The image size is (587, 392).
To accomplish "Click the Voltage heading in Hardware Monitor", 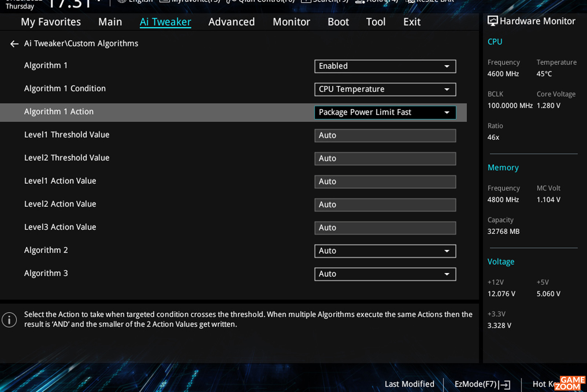I will pyautogui.click(x=501, y=262).
